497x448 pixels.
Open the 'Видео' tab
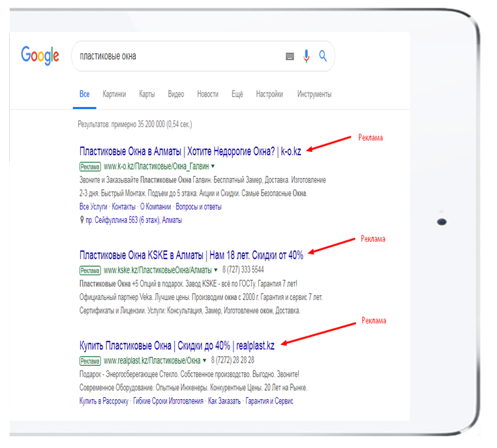click(176, 94)
